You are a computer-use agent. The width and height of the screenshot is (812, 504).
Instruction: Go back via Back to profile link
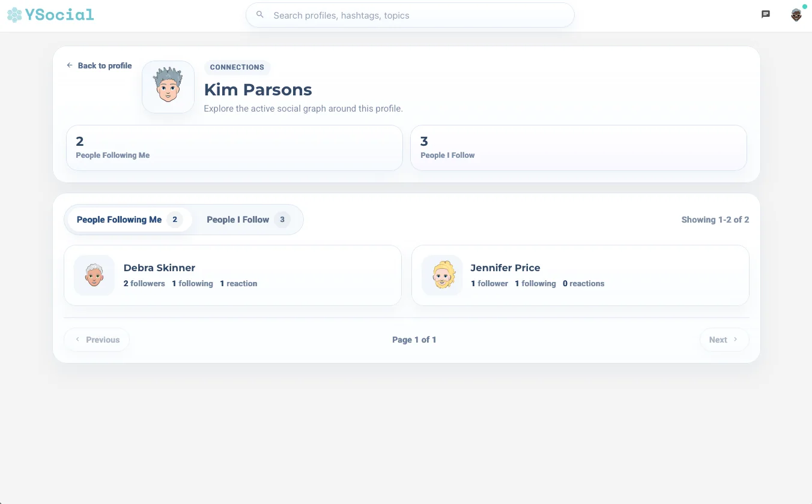coord(99,65)
